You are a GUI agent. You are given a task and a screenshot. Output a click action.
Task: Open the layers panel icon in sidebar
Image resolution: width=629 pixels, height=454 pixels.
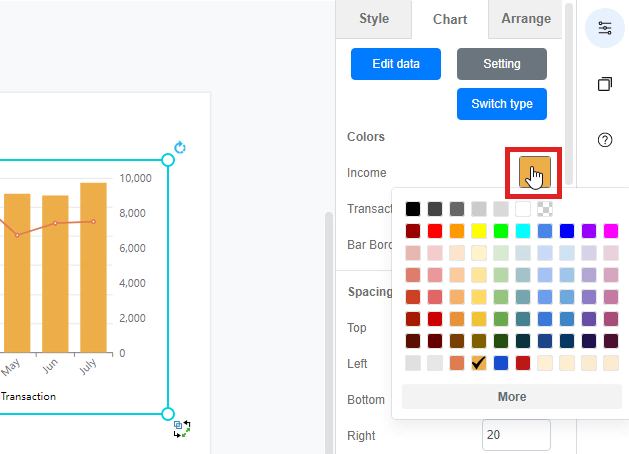(604, 85)
